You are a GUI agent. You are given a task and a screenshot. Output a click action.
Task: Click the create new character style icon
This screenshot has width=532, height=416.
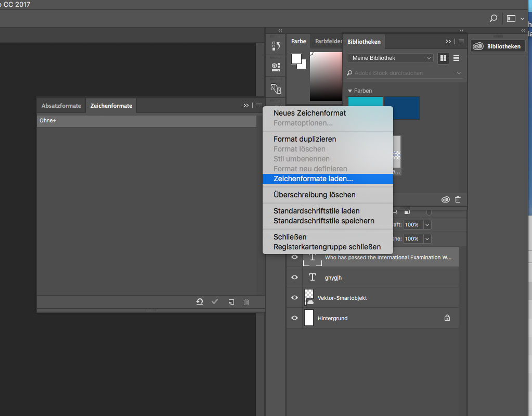pos(231,302)
